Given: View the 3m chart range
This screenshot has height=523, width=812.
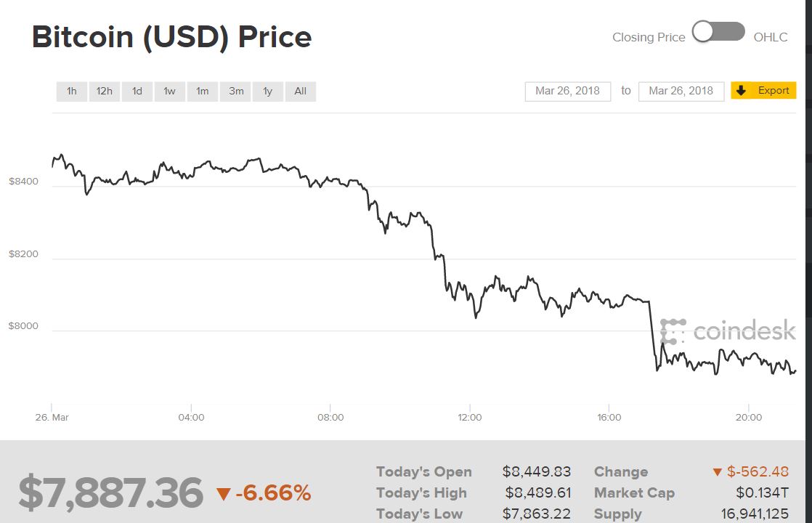Looking at the screenshot, I should [x=235, y=91].
